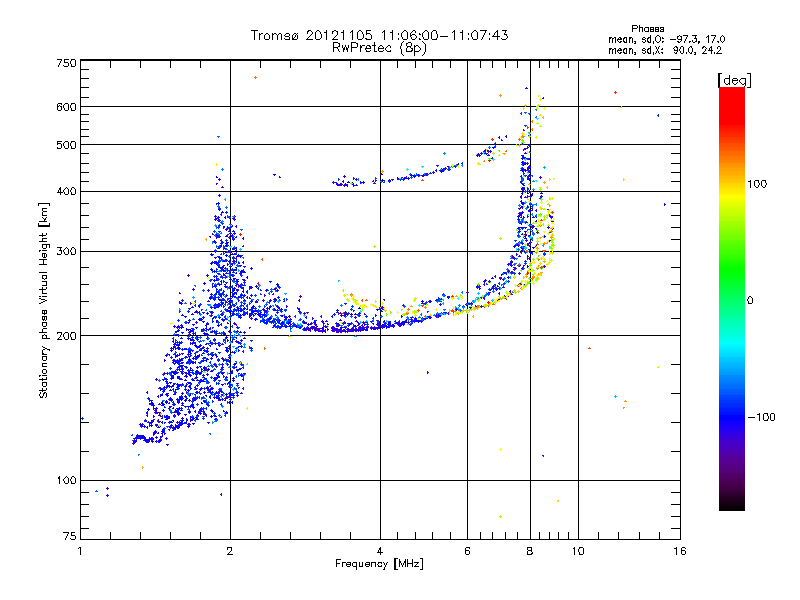Click the 'mean, sd,X: 90.0, 24.2' statistics line
800x600 pixels.
(665, 51)
